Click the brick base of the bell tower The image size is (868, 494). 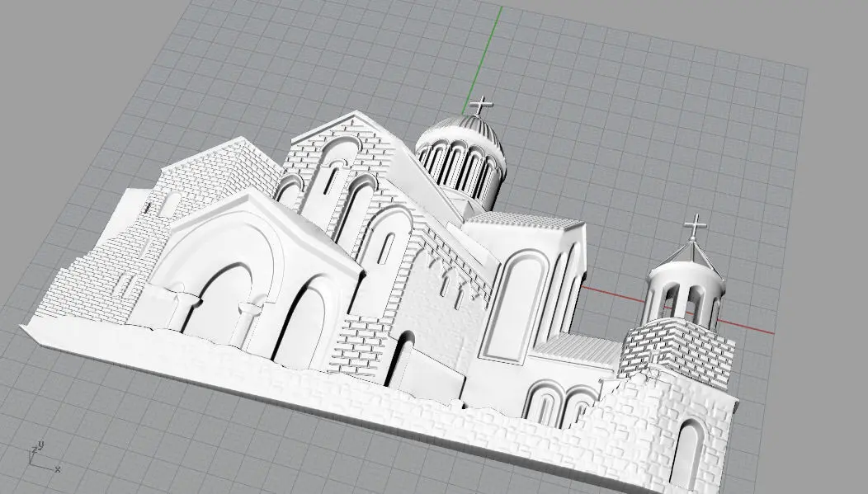677,351
